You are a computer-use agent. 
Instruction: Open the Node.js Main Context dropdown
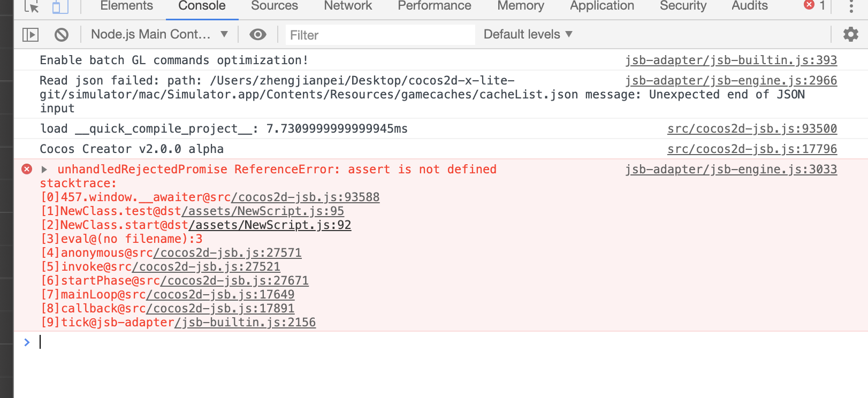pos(159,35)
